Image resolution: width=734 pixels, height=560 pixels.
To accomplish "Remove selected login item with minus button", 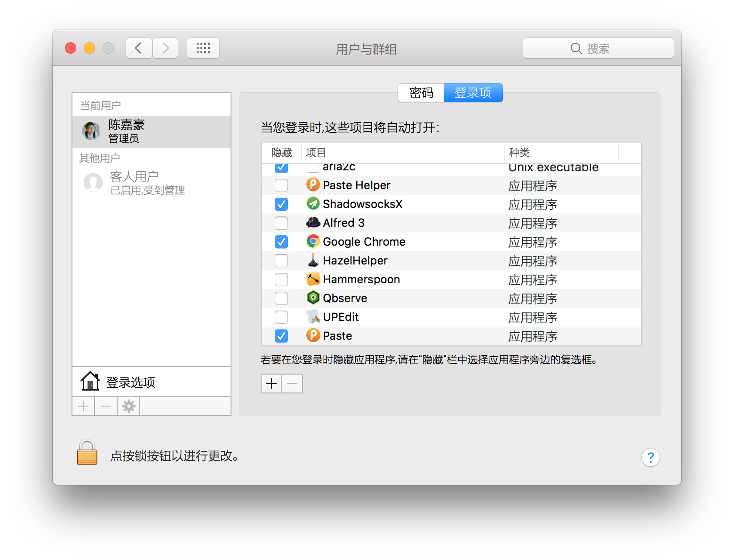I will pyautogui.click(x=292, y=384).
